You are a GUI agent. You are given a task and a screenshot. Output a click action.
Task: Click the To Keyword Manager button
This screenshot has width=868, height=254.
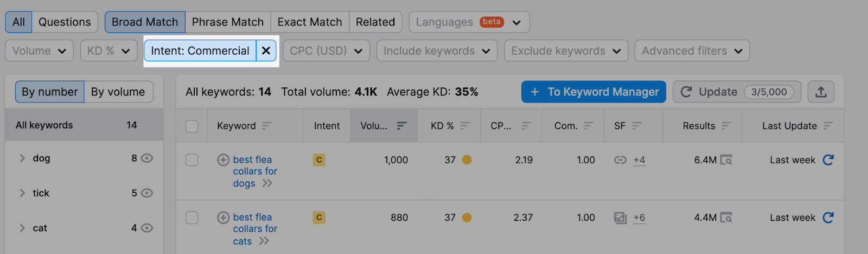[x=593, y=92]
